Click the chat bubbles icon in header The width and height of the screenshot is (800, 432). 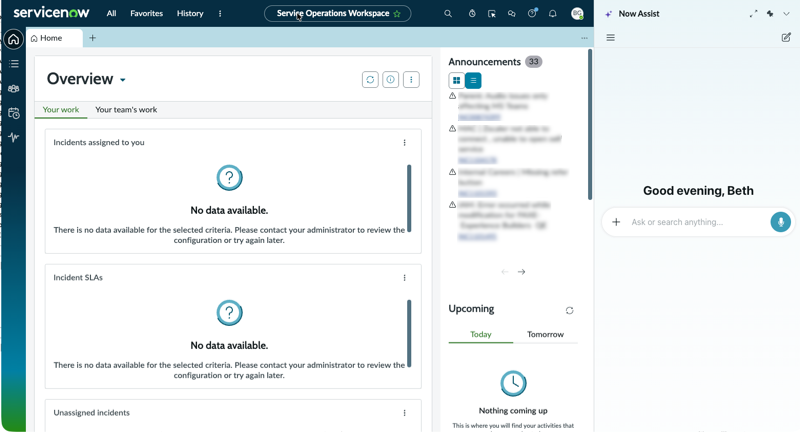click(x=511, y=14)
